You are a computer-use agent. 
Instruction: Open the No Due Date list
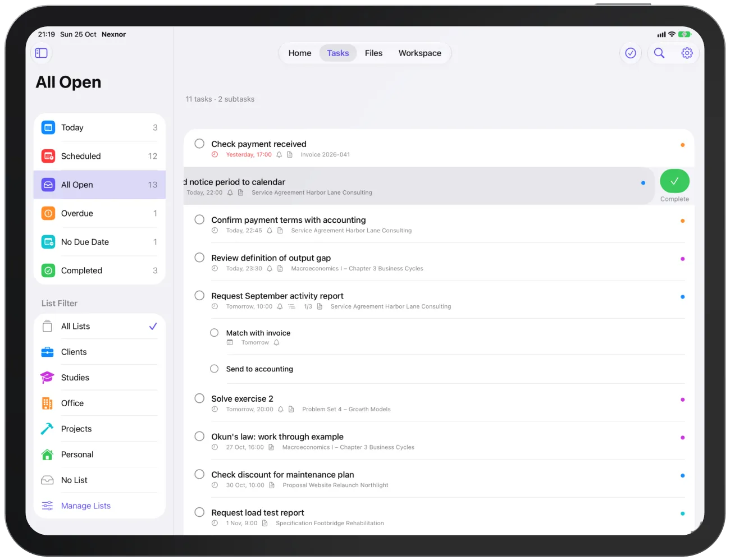coord(99,242)
